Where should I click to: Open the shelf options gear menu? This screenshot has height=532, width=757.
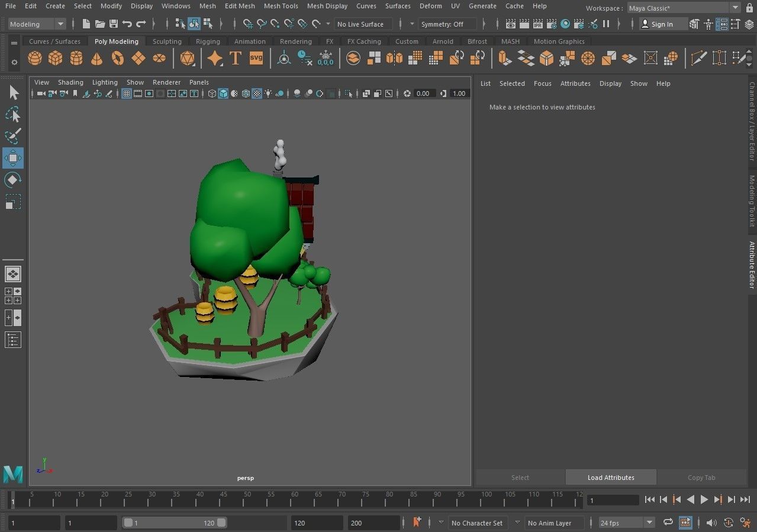[14, 62]
